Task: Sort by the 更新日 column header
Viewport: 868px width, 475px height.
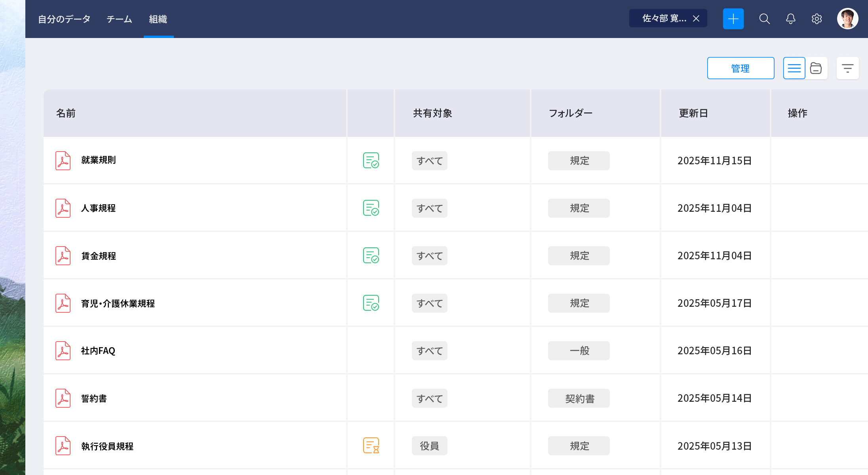Action: [x=693, y=113]
